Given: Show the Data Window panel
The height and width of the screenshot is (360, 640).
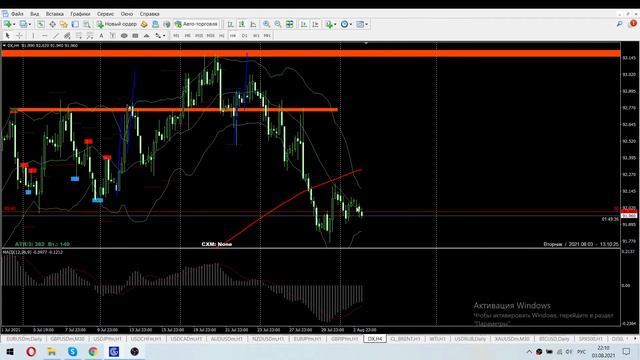Looking at the screenshot, I should point(53,24).
